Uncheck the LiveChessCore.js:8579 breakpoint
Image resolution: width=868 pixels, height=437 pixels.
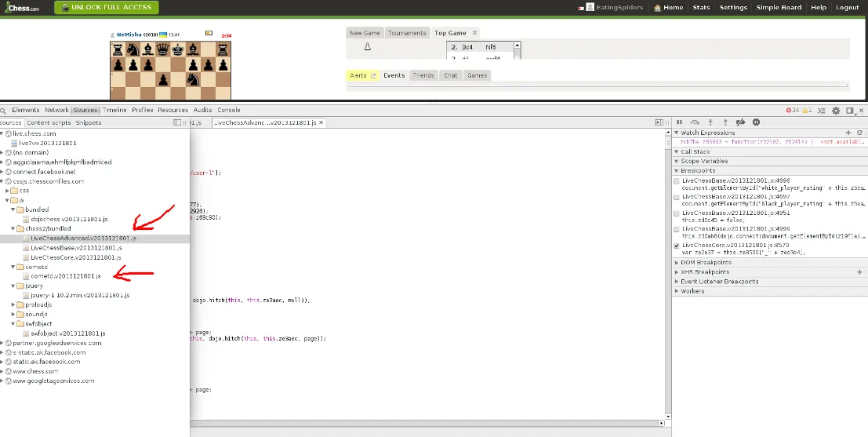point(677,246)
